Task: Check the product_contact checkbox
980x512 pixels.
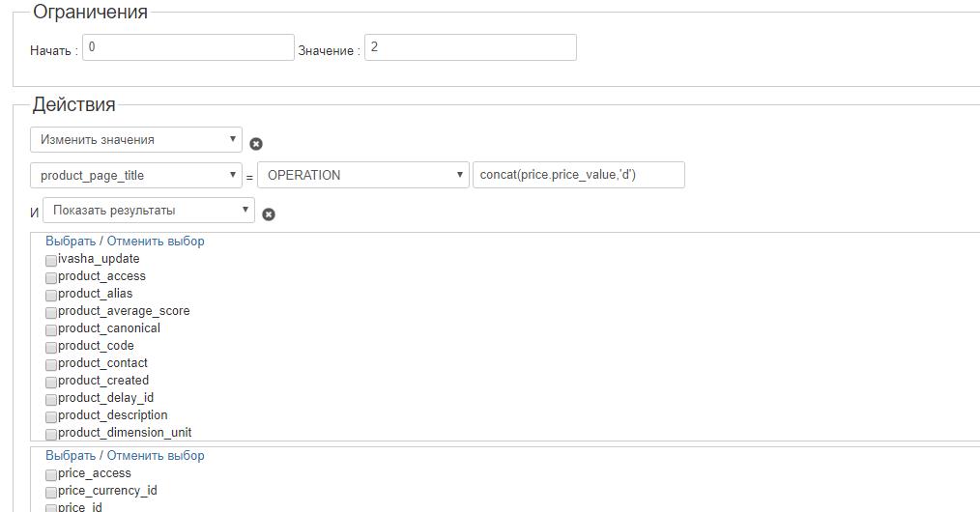Action: [51, 364]
